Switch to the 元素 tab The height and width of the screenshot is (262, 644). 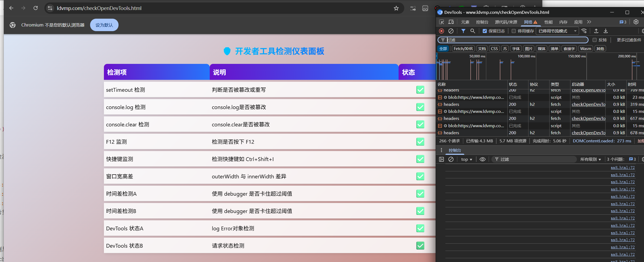pos(465,22)
